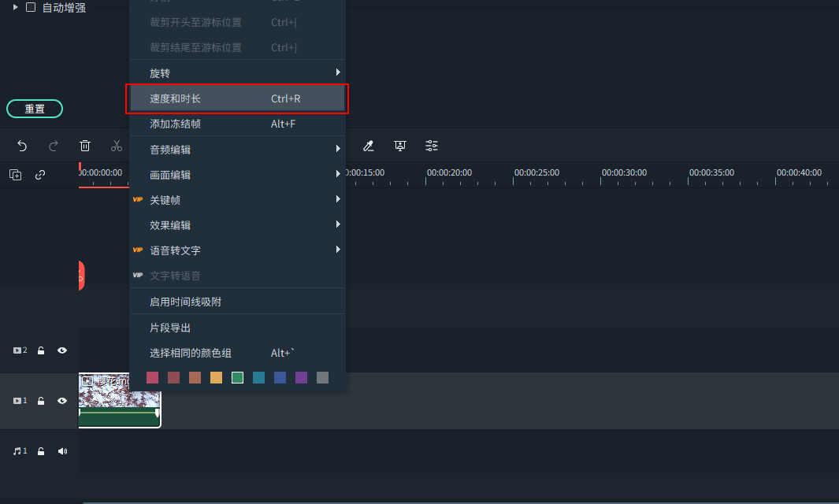The width and height of the screenshot is (839, 504).
Task: Hide video track 1 with eye icon
Action: tap(62, 401)
